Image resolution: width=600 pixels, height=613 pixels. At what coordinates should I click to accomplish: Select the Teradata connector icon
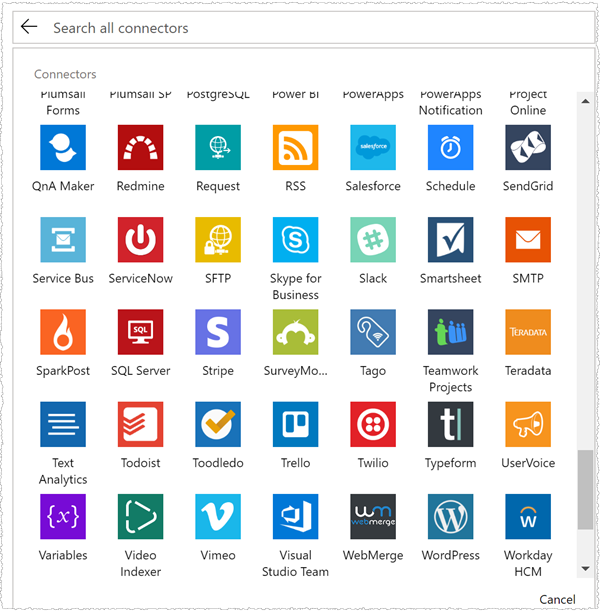click(x=528, y=332)
